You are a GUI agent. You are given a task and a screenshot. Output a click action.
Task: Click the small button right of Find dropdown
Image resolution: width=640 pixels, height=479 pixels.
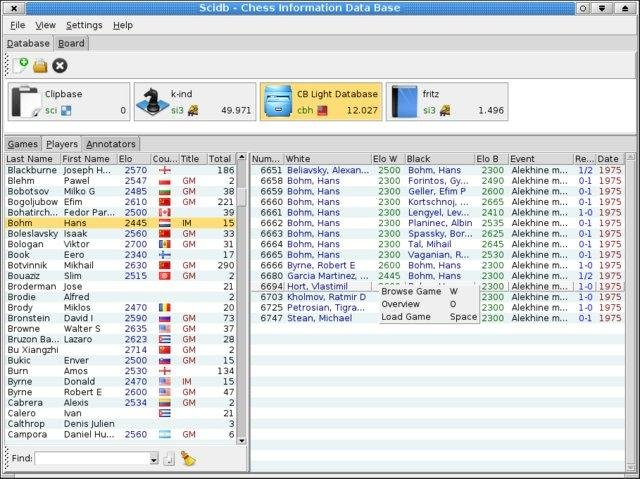[169, 459]
